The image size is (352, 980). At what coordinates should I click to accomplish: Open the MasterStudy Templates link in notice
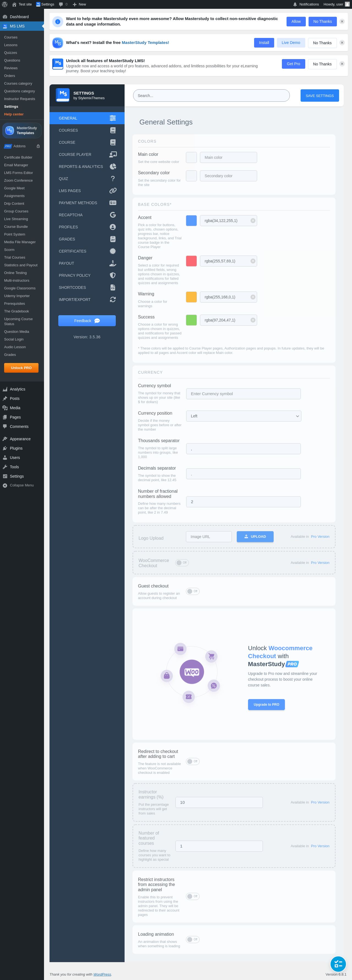coord(145,43)
